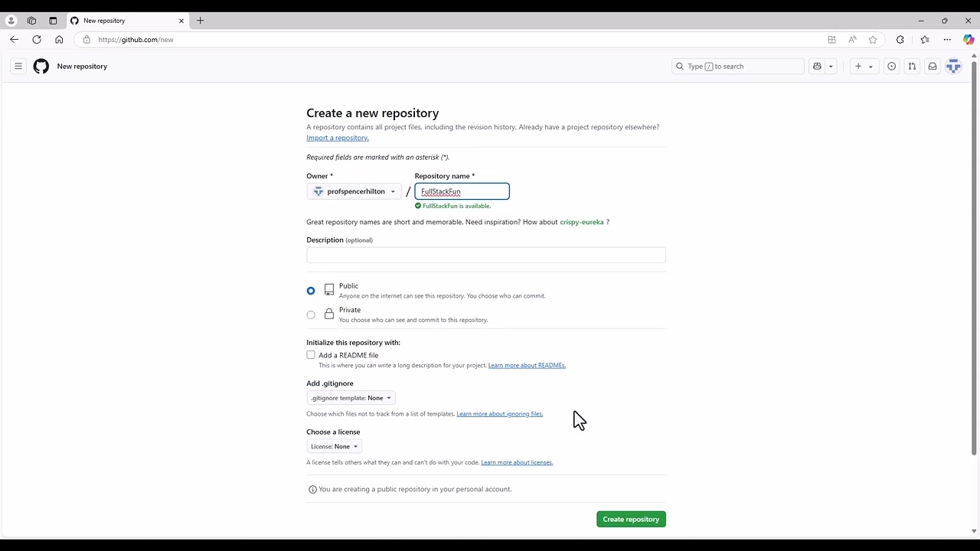Open the .gitignore template dropdown
The width and height of the screenshot is (980, 551).
(351, 398)
